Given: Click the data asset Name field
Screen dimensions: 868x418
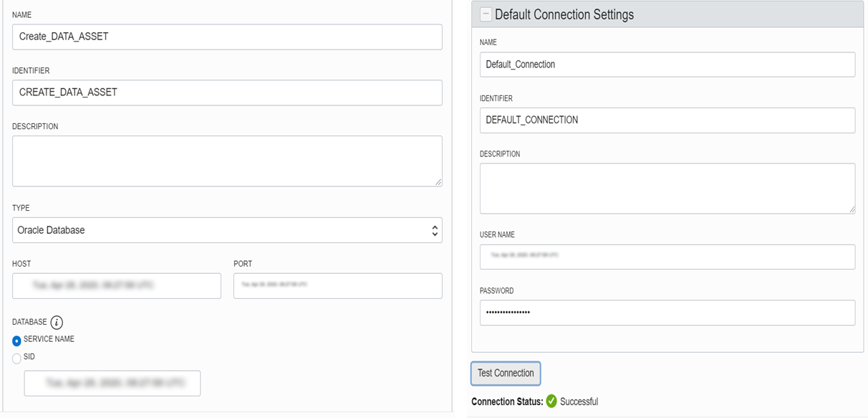Looking at the screenshot, I should click(227, 37).
